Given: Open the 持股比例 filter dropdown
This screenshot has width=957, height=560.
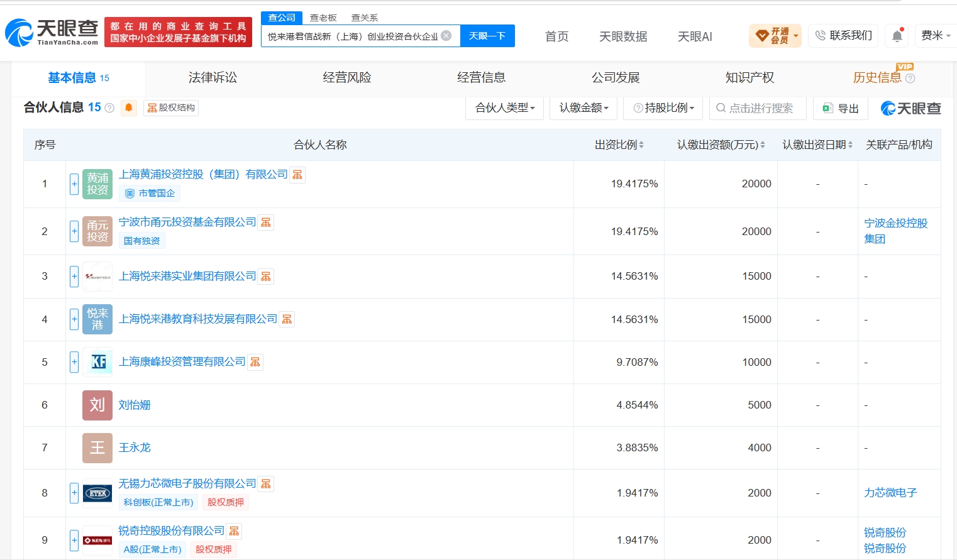Looking at the screenshot, I should [663, 108].
